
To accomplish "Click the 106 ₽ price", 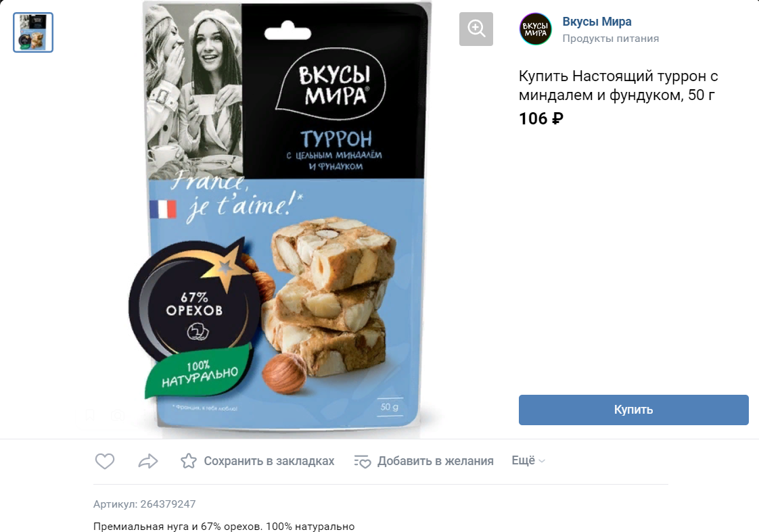I will (541, 118).
